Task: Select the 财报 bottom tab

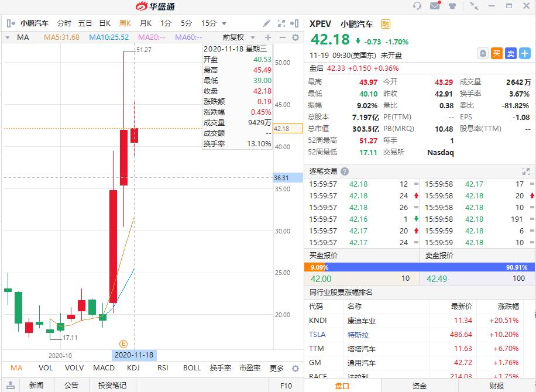Action: tap(497, 386)
